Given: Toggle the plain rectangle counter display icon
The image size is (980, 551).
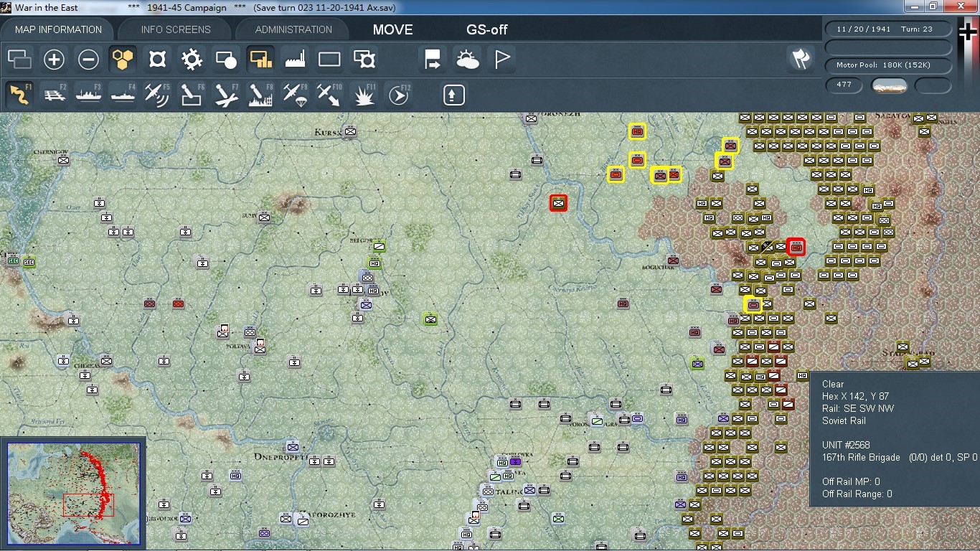Looking at the screenshot, I should [x=329, y=60].
